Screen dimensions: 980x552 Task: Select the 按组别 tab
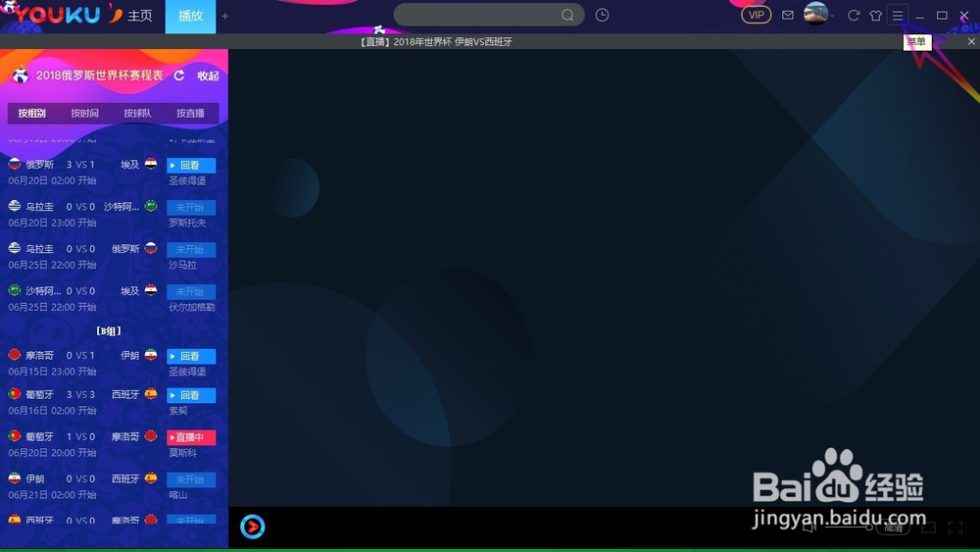click(32, 113)
